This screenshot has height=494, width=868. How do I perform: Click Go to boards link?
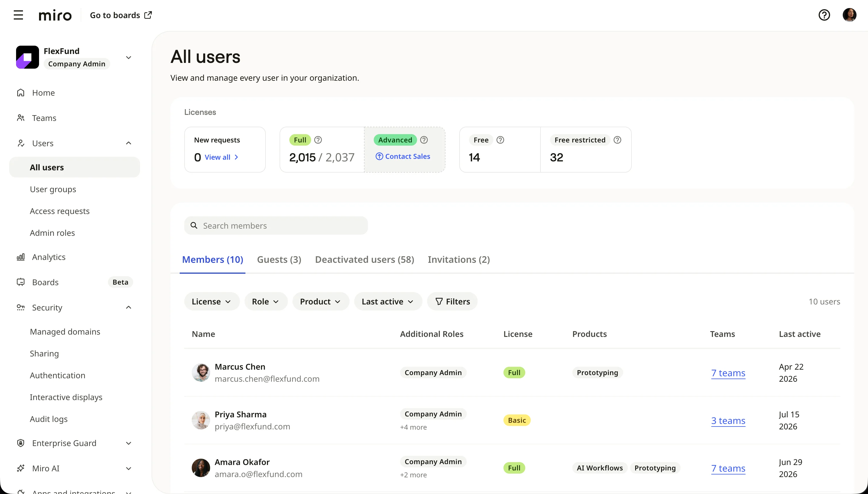[x=121, y=15]
